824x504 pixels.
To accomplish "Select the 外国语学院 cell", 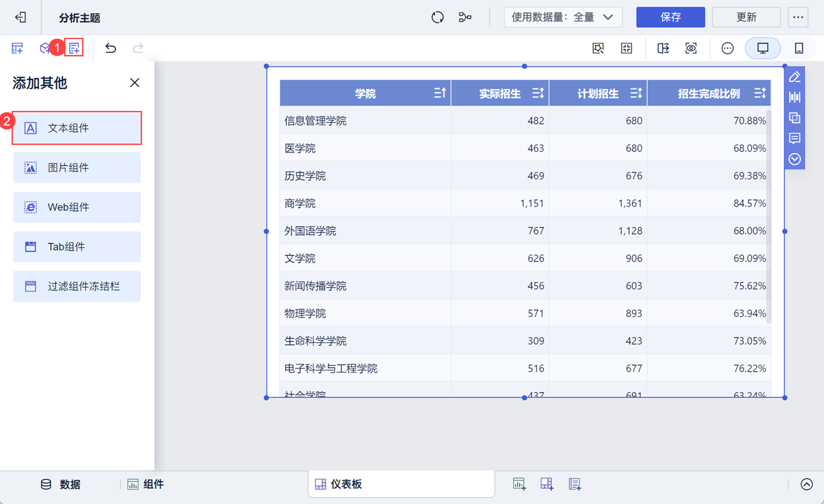I will click(x=365, y=231).
